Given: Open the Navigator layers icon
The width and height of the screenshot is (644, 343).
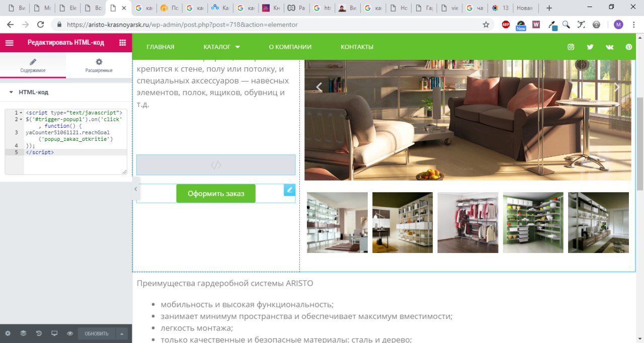Looking at the screenshot, I should tap(23, 333).
